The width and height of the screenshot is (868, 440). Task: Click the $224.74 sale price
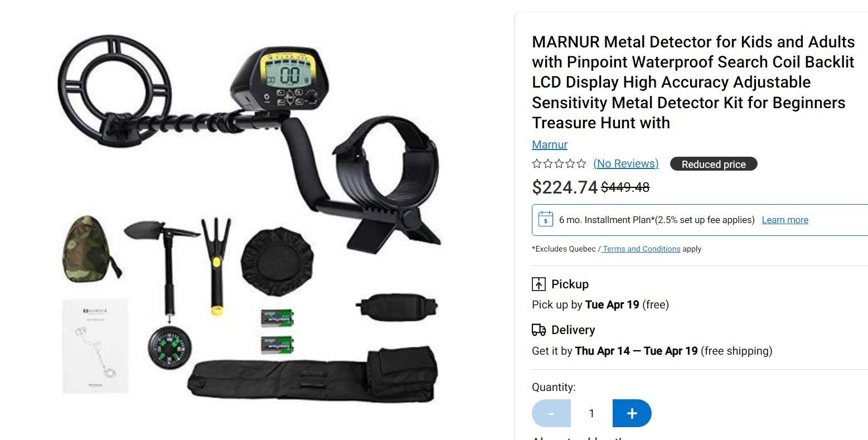tap(565, 187)
